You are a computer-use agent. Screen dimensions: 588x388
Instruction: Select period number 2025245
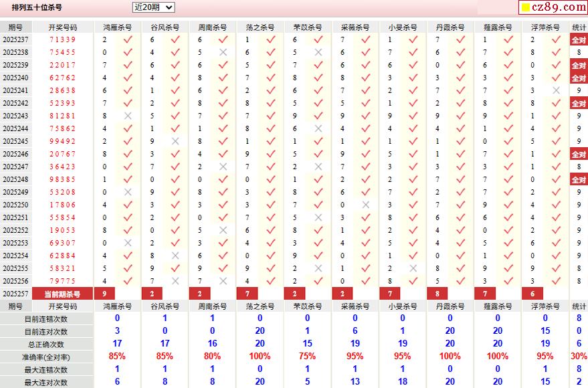click(x=15, y=141)
